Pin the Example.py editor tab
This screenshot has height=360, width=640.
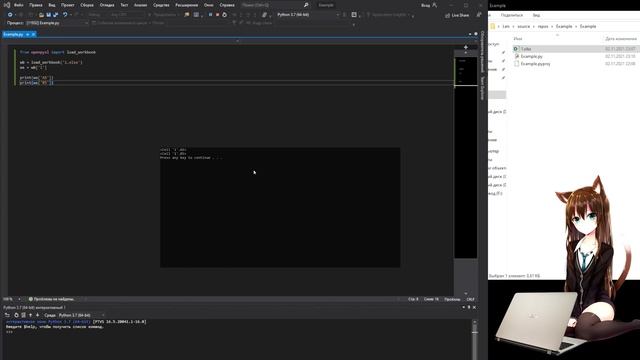[x=27, y=35]
